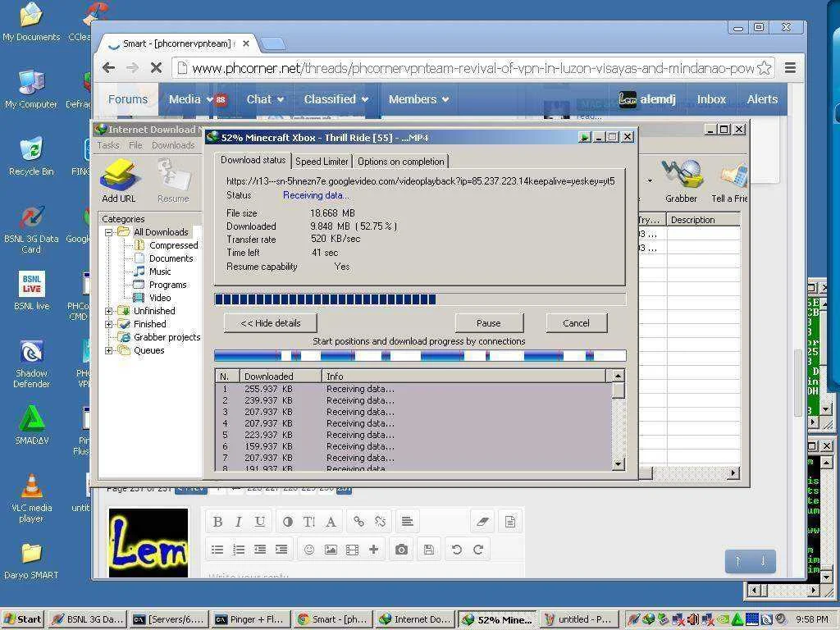The image size is (840, 630).
Task: Open the text alignment tool
Action: click(x=407, y=521)
